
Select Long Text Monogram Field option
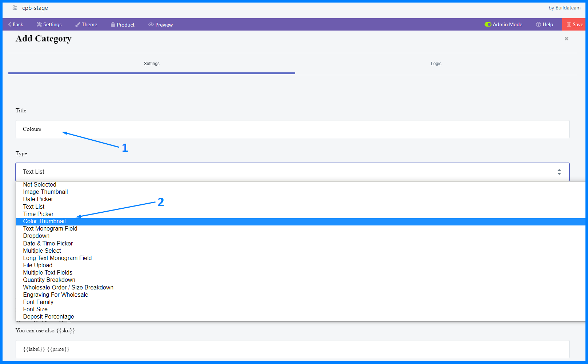coord(300,258)
